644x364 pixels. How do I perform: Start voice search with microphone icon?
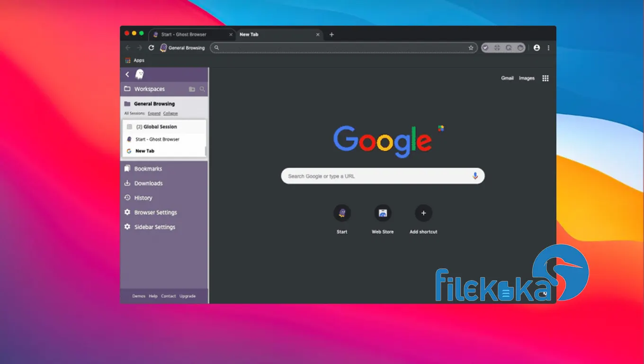point(475,176)
